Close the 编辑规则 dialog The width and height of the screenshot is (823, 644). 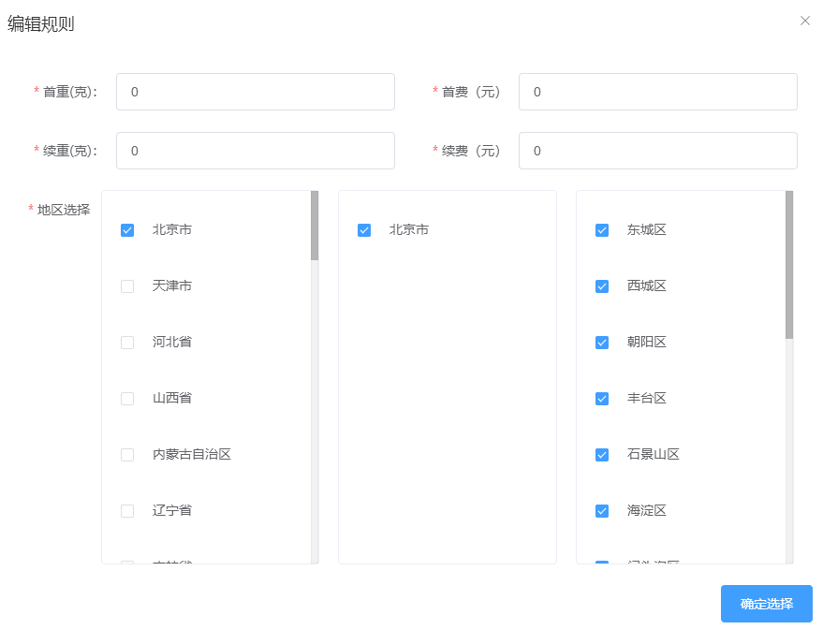click(804, 21)
